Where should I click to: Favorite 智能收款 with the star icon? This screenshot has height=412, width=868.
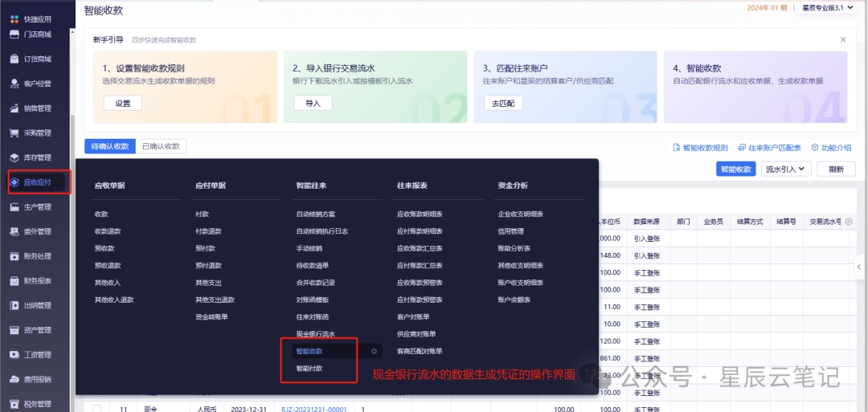(374, 352)
